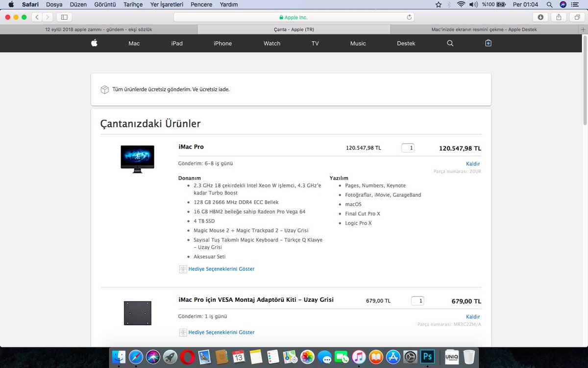Go to Destek in the Apple navigation bar
Image resolution: width=588 pixels, height=368 pixels.
coord(406,43)
